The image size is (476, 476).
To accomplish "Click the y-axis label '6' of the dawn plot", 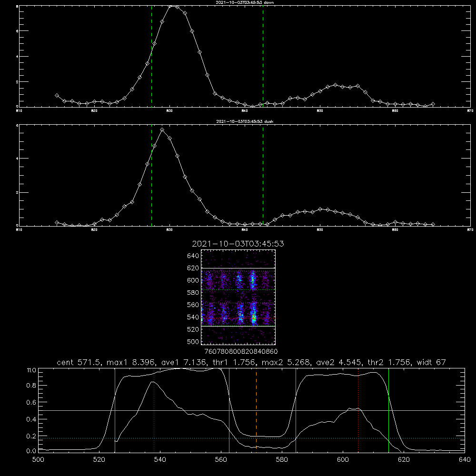I will [17, 31].
